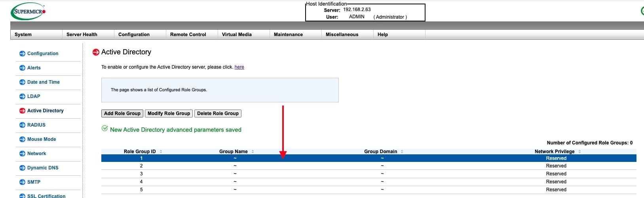Click the arrow icon beside Dynamic DNS
The width and height of the screenshot is (644, 198).
coord(22,168)
